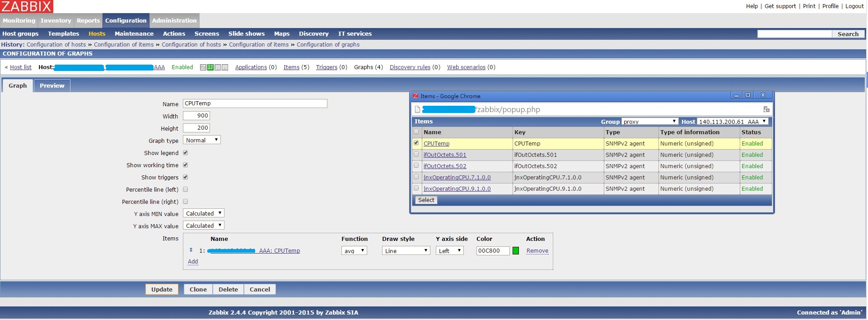This screenshot has width=868, height=320.
Task: Open the Monitoring menu
Action: click(x=19, y=21)
